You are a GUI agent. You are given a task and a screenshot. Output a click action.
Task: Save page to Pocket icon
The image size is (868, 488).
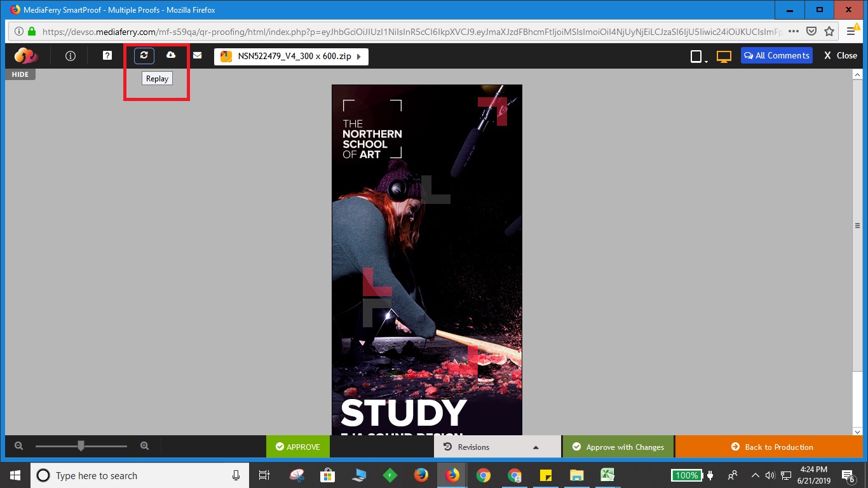(x=811, y=31)
